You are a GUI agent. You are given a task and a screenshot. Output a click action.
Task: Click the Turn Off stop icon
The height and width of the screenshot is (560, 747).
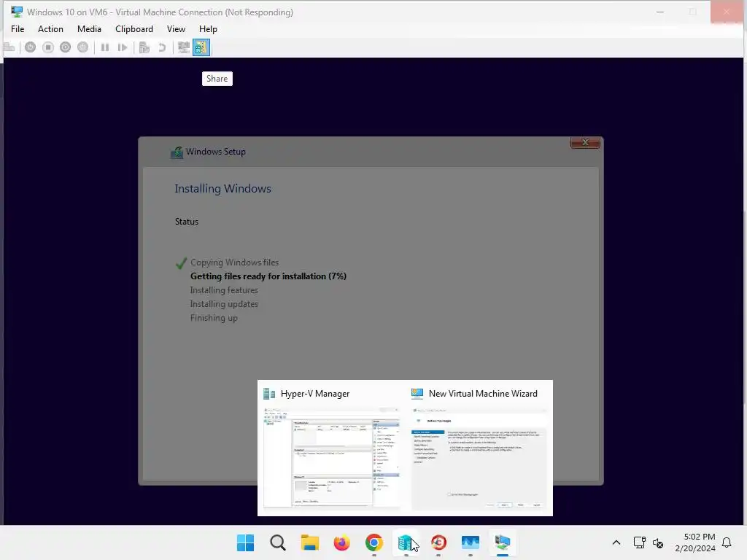point(47,47)
